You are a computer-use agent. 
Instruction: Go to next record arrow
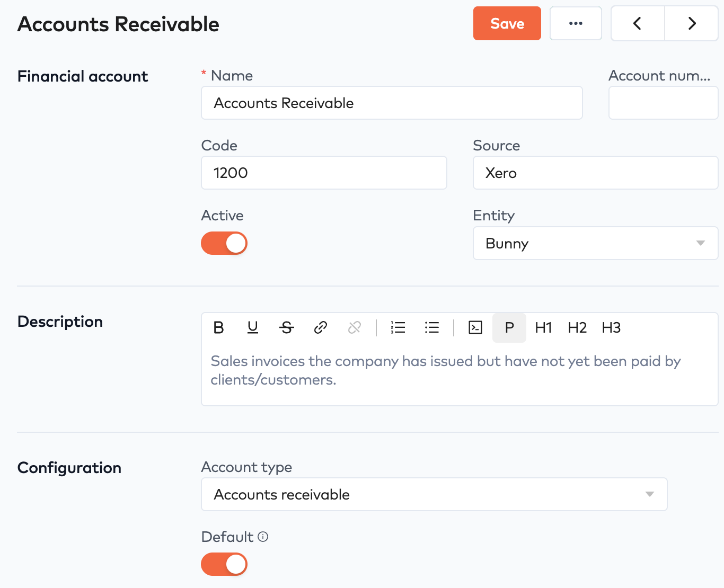(692, 23)
